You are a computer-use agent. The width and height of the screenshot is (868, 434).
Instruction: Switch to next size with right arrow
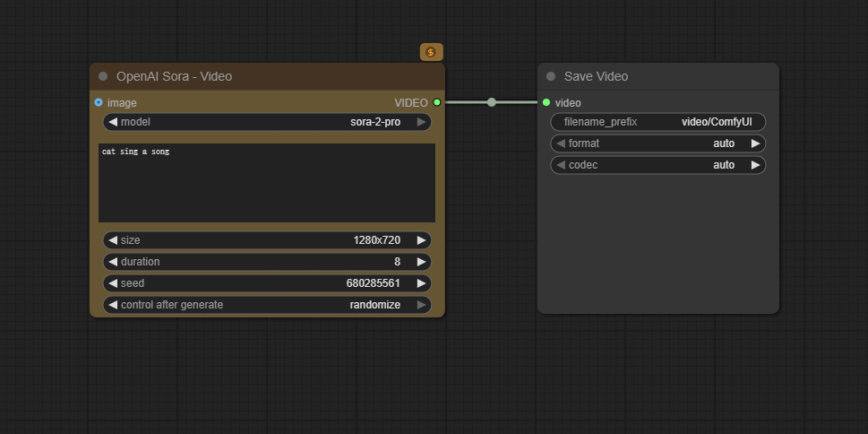coord(421,240)
